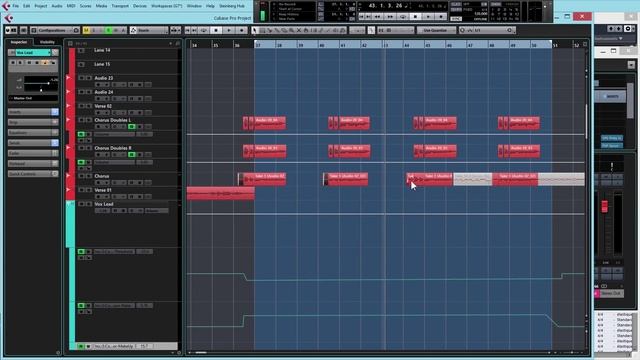Viewport: 640px width, 360px height.
Task: Open the automation mode Touch dropdown
Action: [149, 30]
